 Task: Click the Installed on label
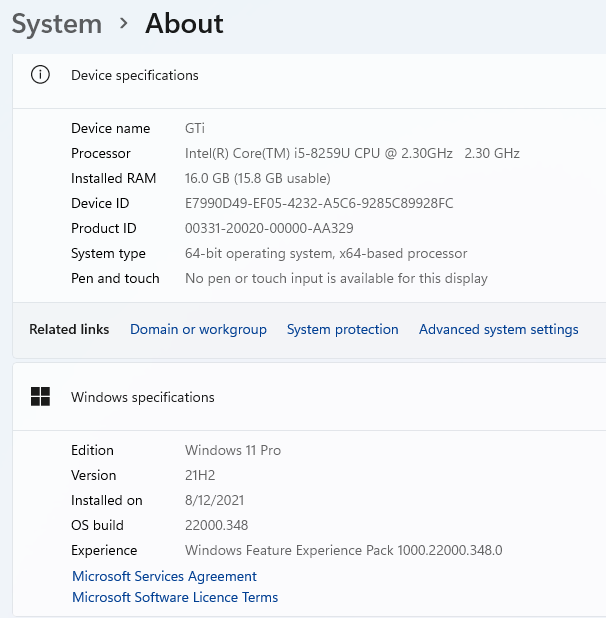click(107, 500)
